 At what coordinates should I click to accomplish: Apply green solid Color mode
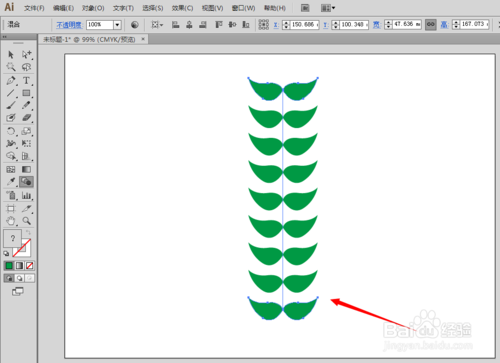tap(9, 266)
